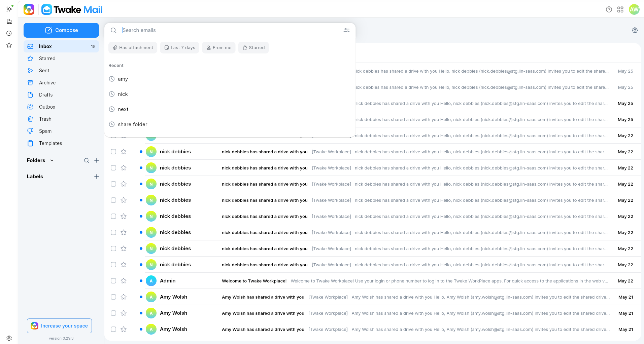Click the Admin sender avatar
The image size is (644, 344).
point(151,281)
